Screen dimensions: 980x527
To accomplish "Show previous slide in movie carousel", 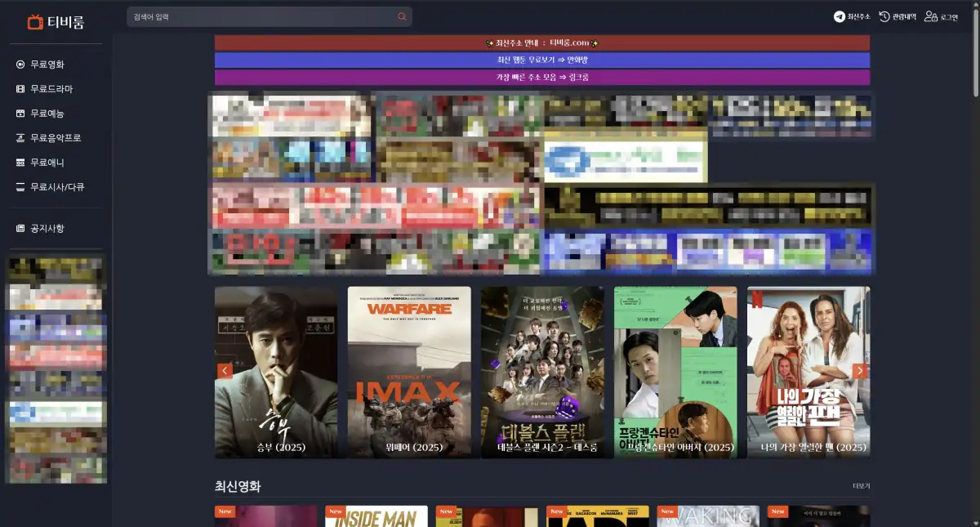I will (225, 371).
